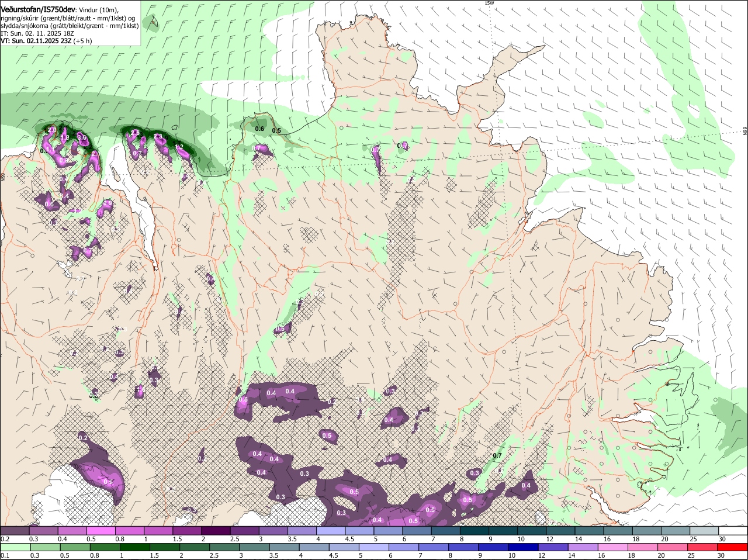Click the 'rigning/skúrir' legend description line

68,18
